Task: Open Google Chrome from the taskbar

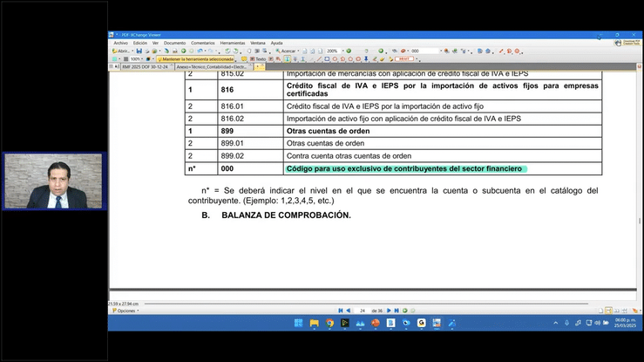Action: [329, 323]
